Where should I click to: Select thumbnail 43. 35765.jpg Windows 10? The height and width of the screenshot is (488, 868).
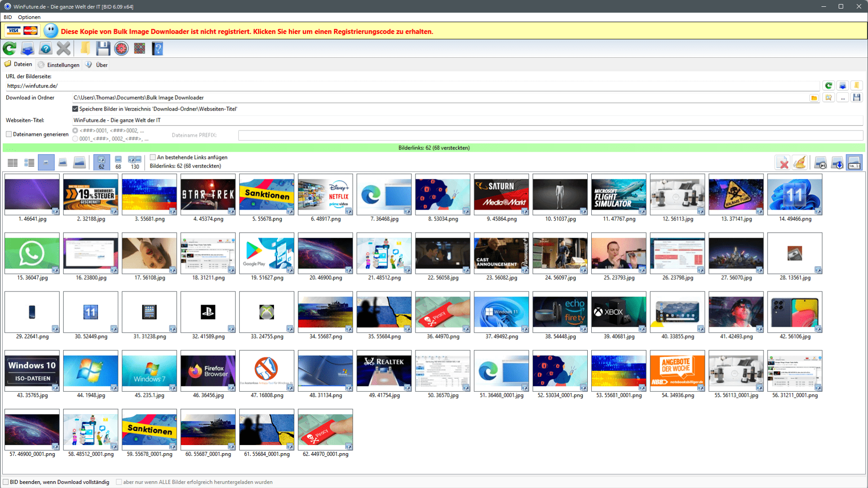point(32,371)
